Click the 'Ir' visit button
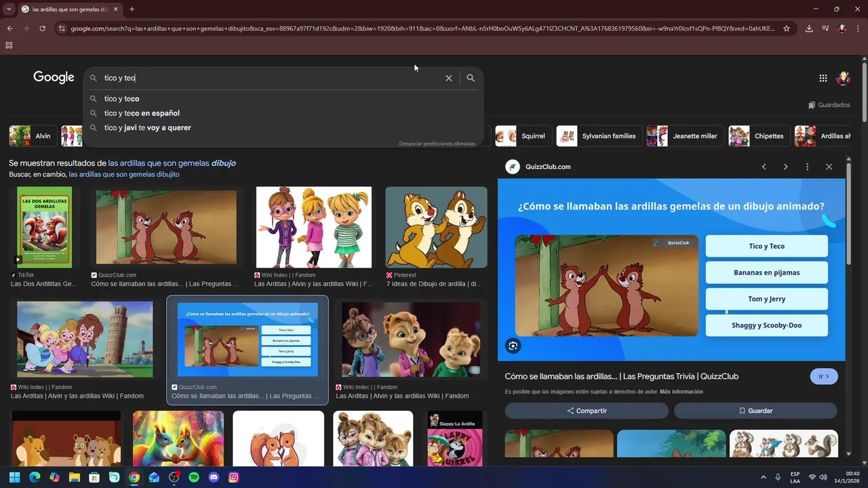Viewport: 868px width, 488px height. pyautogui.click(x=824, y=376)
